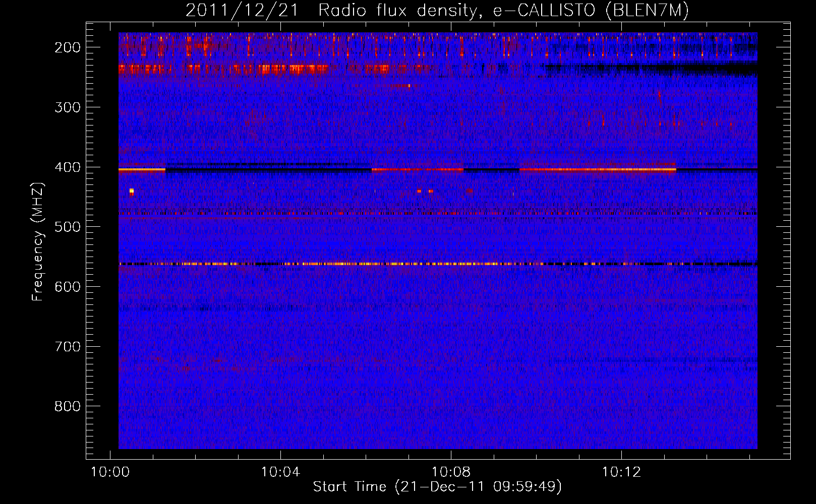
Task: Click the 800 frequency axis label
Action: (x=68, y=406)
